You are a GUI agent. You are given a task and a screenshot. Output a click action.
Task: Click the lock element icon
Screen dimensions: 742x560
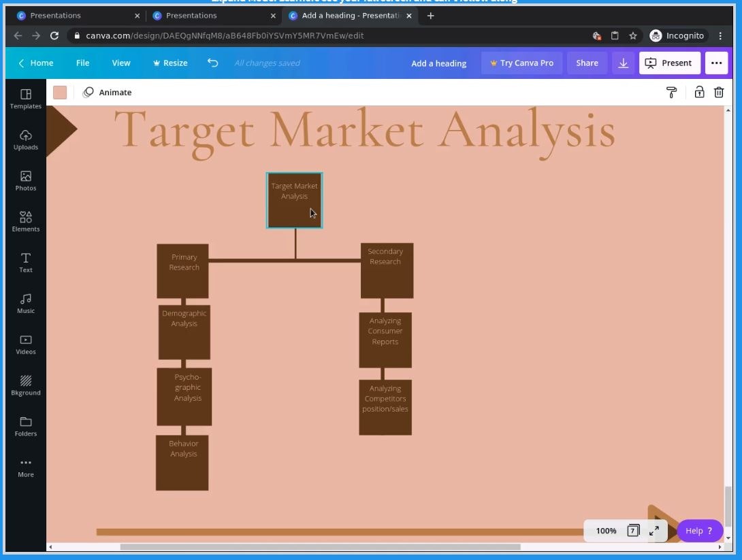(x=699, y=93)
